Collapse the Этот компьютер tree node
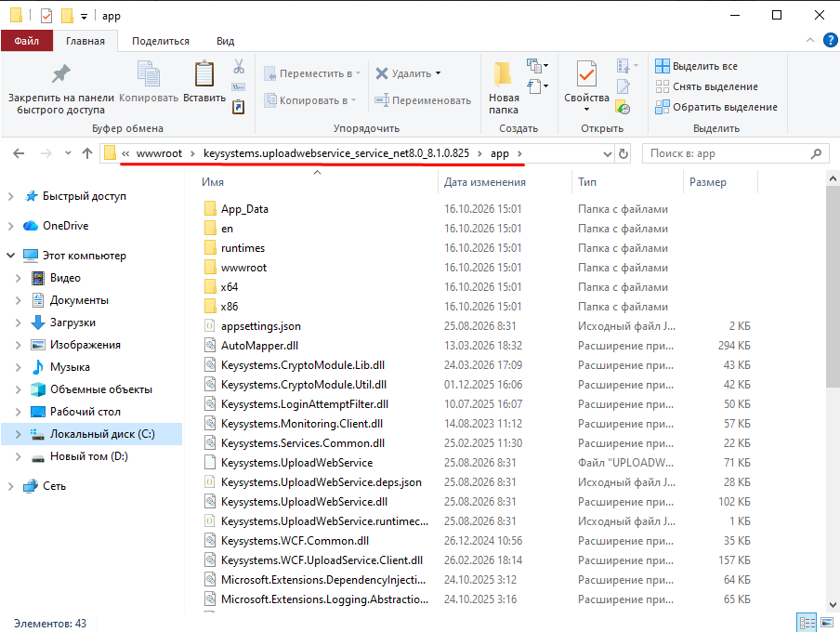Image resolution: width=840 pixels, height=632 pixels. pyautogui.click(x=11, y=256)
